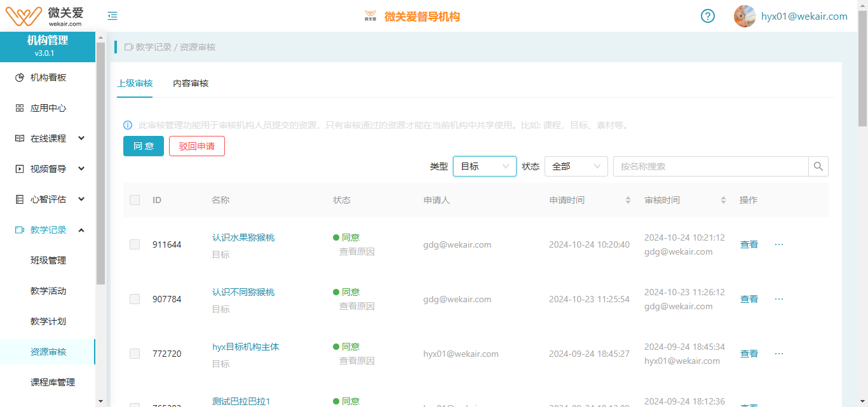868x407 pixels.
Task: Click the sidebar scroll down arrow
Action: coord(100,401)
